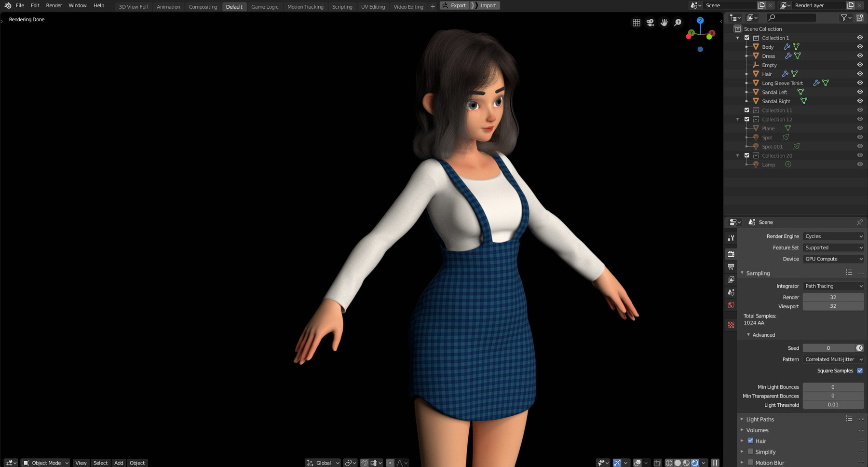The height and width of the screenshot is (467, 868).
Task: Click the Import button
Action: coord(485,6)
